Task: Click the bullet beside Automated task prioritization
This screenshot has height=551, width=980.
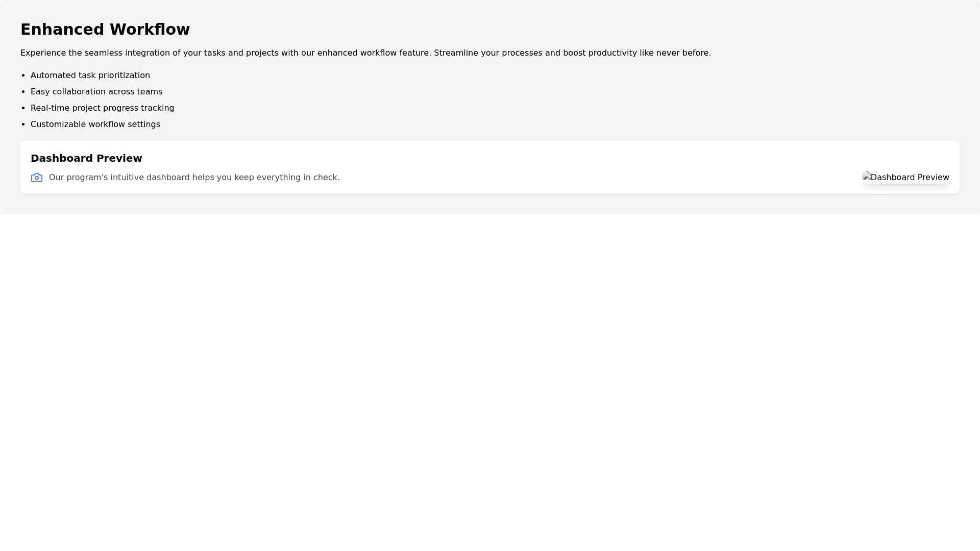Action: 24,76
